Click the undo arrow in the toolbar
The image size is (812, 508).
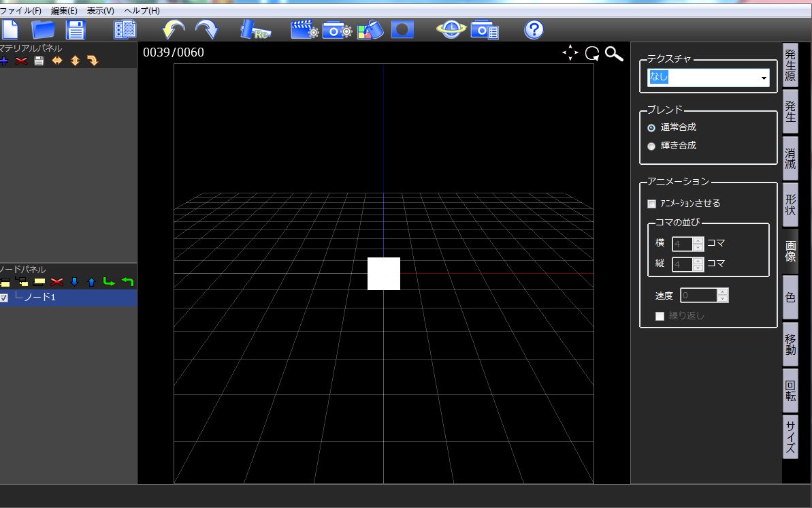click(x=174, y=29)
